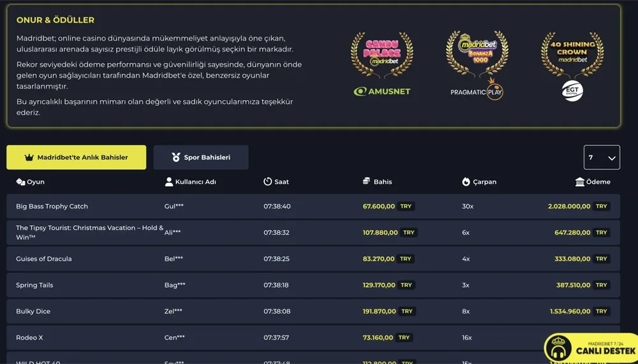Select the Big Bass Trophy Catch game
Screen dimensions: 638x364
(x=52, y=206)
